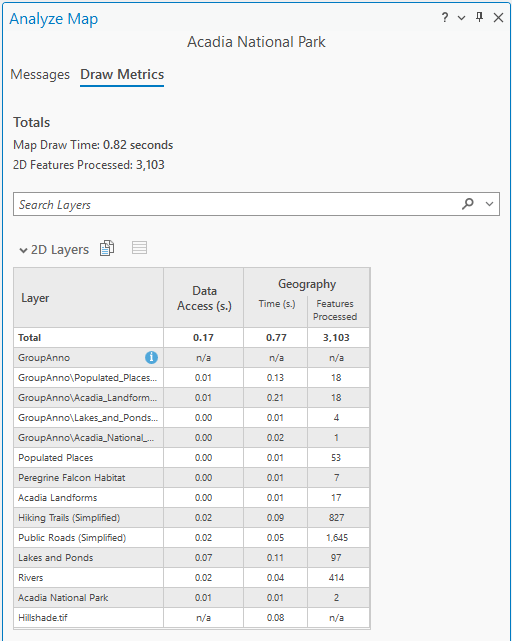The image size is (512, 641).
Task: Show info for the GroupAnno layer
Action: click(x=151, y=357)
